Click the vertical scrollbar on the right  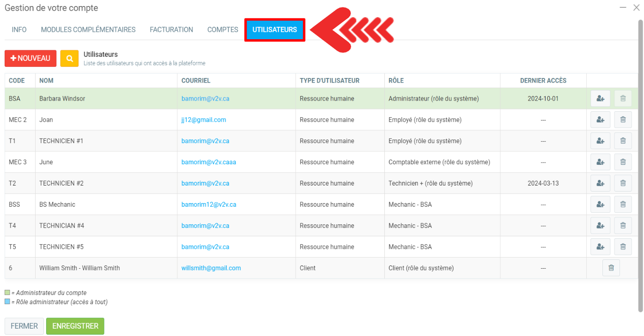tap(640, 166)
